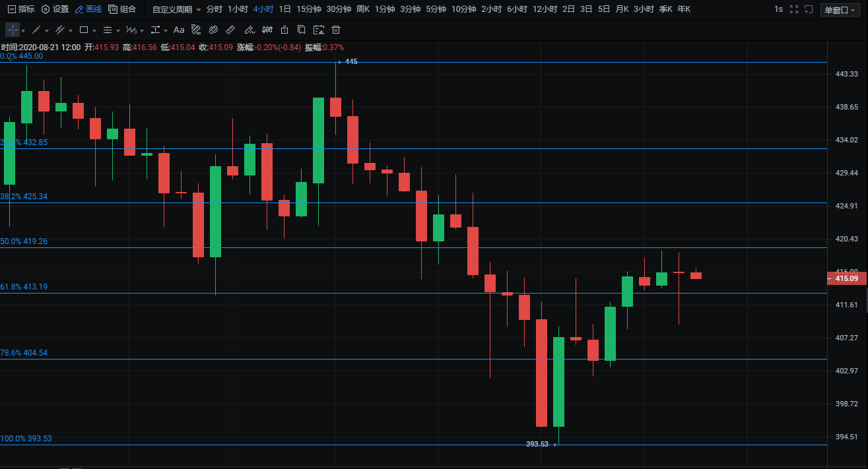Image resolution: width=868 pixels, height=469 pixels.
Task: Click the 1s refresh interval button
Action: coord(778,9)
